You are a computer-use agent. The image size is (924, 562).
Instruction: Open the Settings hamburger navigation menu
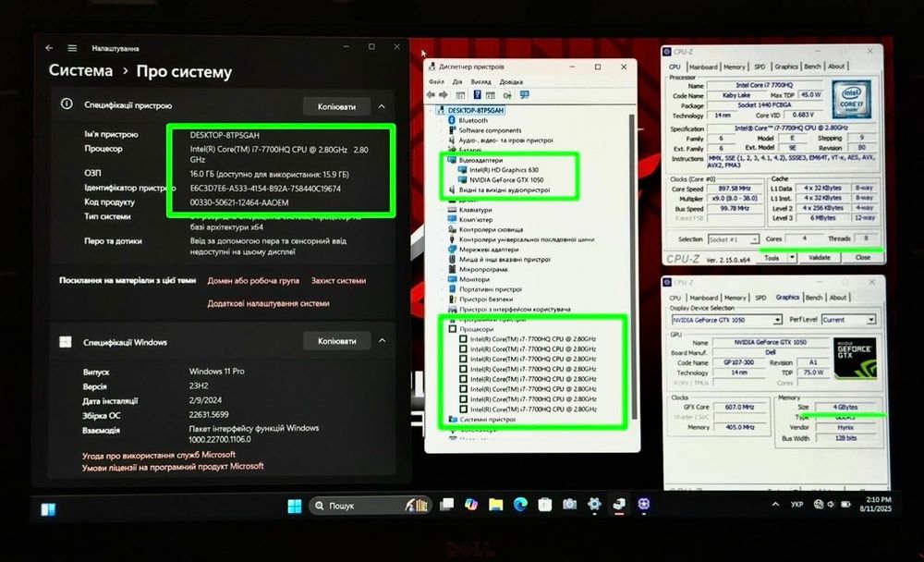point(72,48)
